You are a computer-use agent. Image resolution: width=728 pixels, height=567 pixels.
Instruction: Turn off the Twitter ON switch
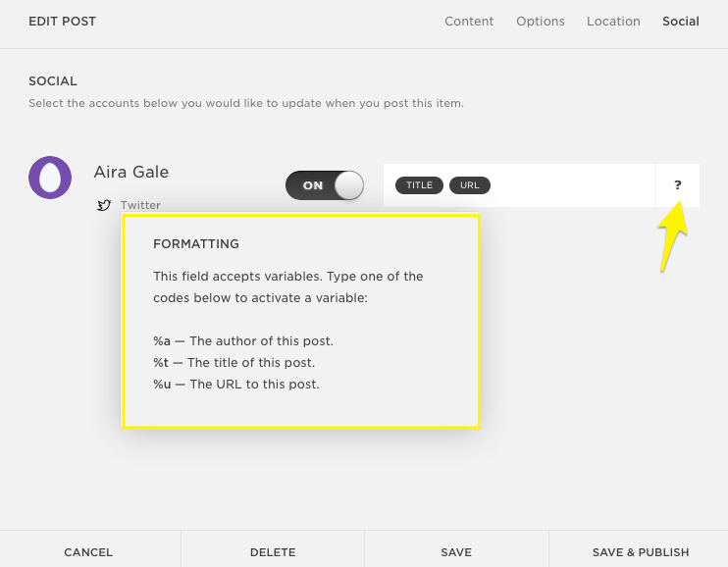pos(325,185)
